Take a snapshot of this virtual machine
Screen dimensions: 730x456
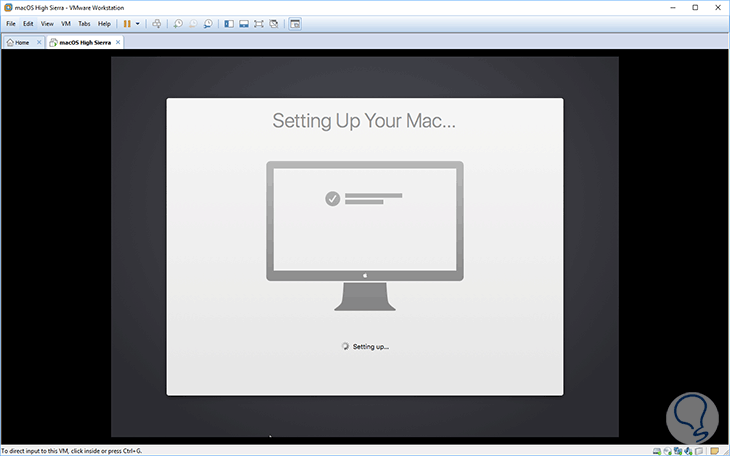click(x=178, y=24)
